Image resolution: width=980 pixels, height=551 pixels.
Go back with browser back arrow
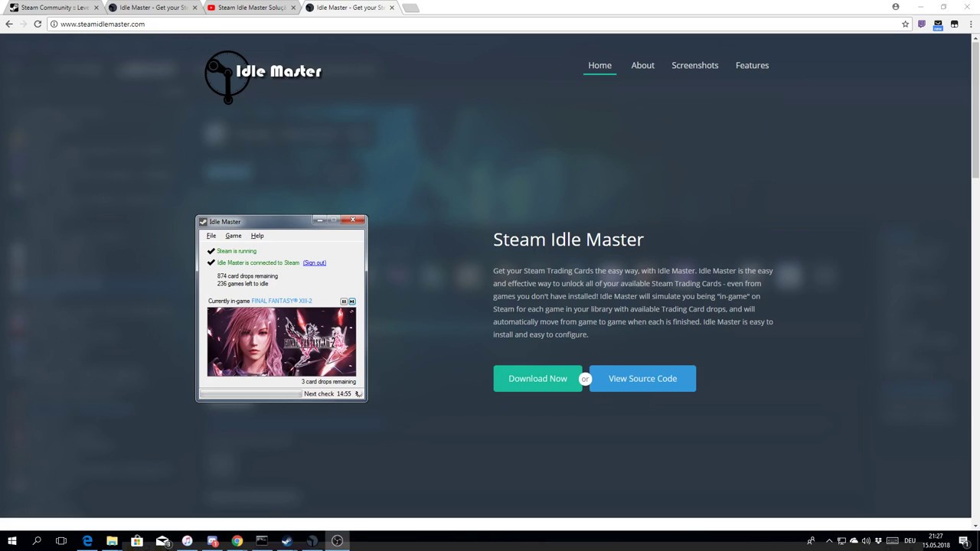click(8, 24)
